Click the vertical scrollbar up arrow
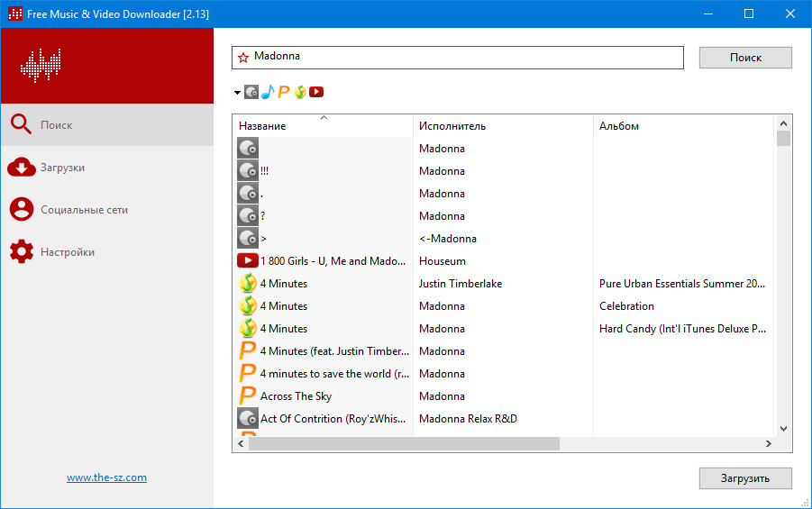The image size is (812, 509). (x=783, y=123)
